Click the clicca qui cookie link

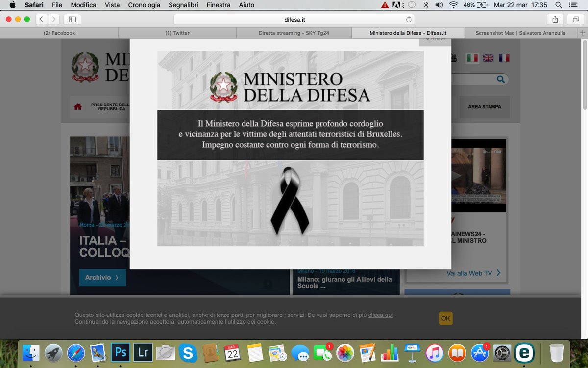(381, 315)
